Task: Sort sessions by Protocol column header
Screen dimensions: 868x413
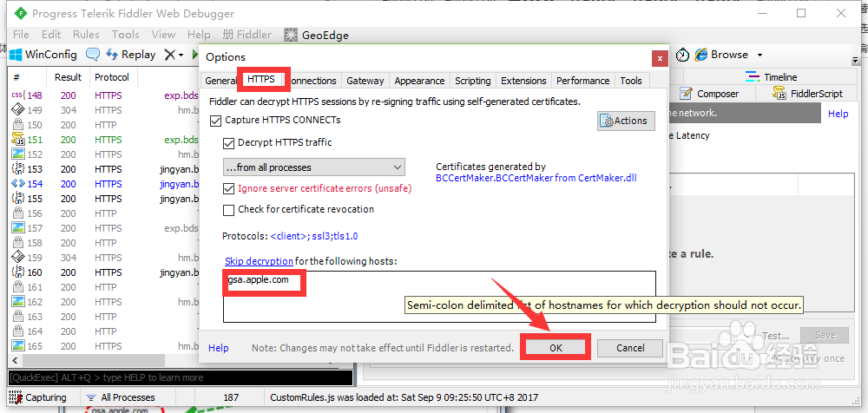Action: point(112,77)
